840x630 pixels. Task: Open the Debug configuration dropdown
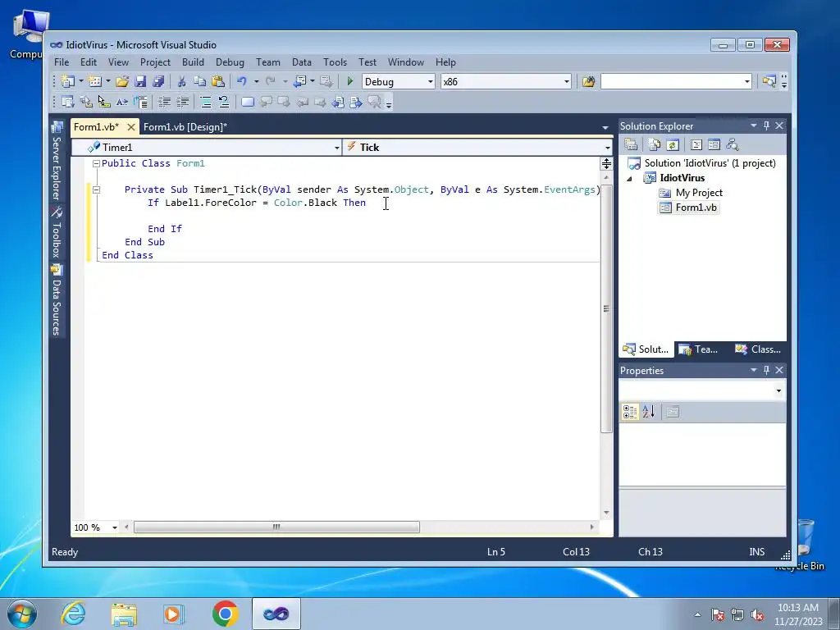click(430, 82)
